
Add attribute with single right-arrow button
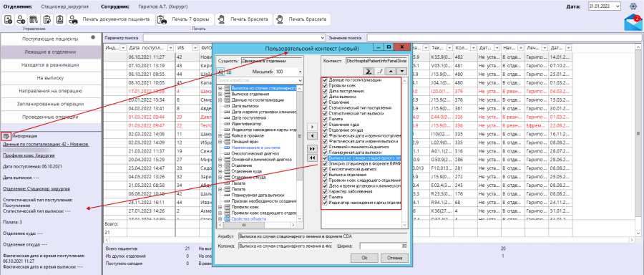[312, 126]
